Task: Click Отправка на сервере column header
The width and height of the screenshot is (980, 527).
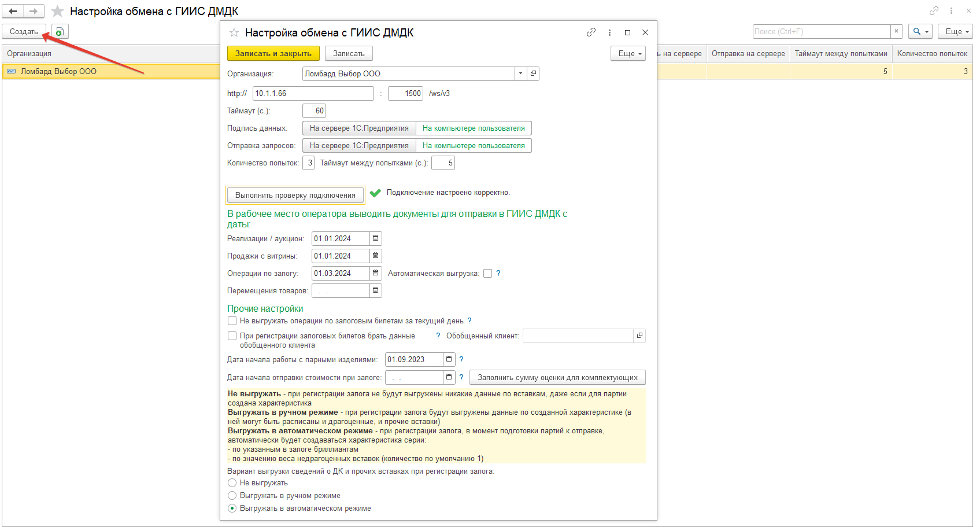Action: pyautogui.click(x=748, y=53)
